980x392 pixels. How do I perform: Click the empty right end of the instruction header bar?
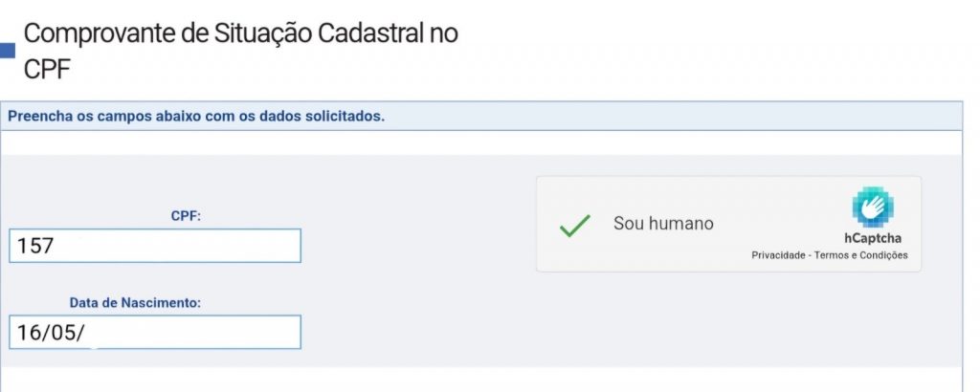coord(766,116)
